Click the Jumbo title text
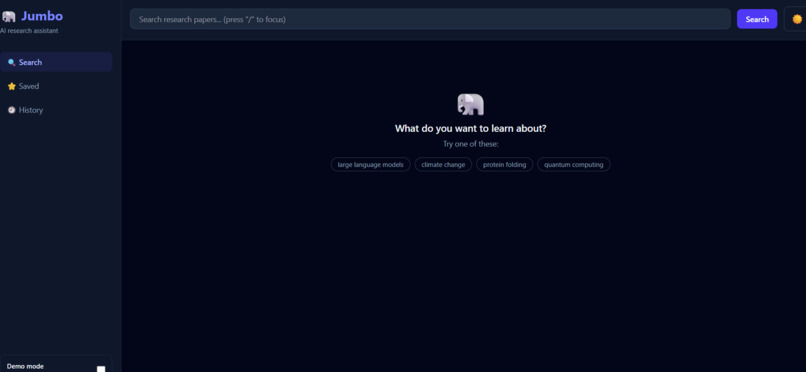 coord(42,16)
